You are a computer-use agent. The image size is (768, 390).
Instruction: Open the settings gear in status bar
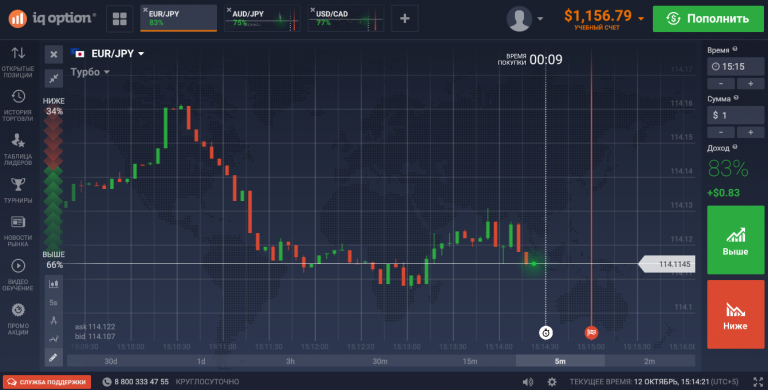click(552, 382)
